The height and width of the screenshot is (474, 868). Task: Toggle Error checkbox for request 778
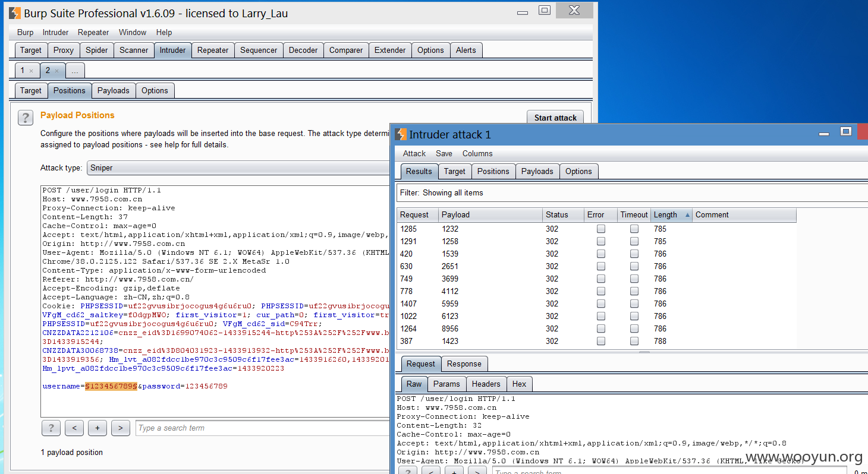(601, 291)
